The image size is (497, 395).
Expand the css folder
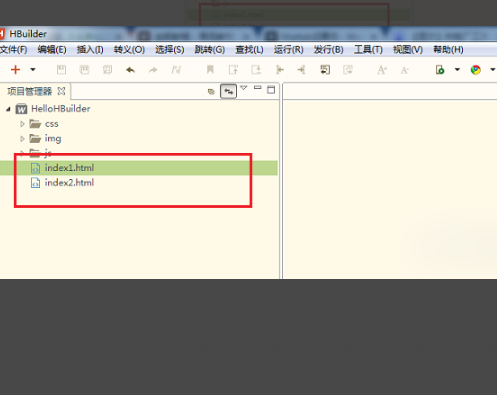pyautogui.click(x=22, y=124)
